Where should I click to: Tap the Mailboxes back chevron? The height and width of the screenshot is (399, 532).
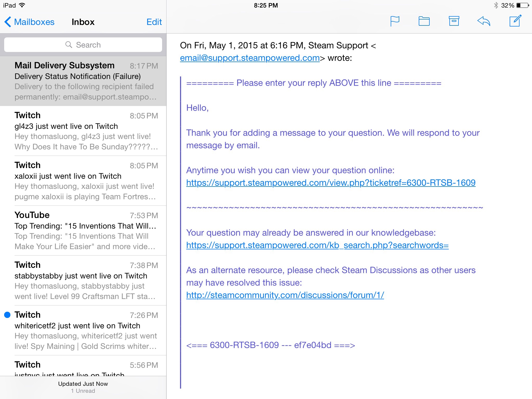8,22
